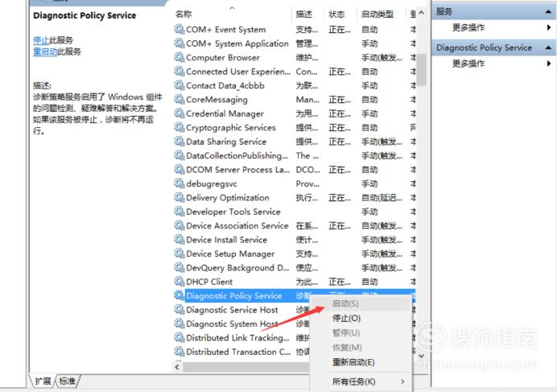Click gear icon for Computer Browser
The width and height of the screenshot is (557, 392).
[x=179, y=57]
